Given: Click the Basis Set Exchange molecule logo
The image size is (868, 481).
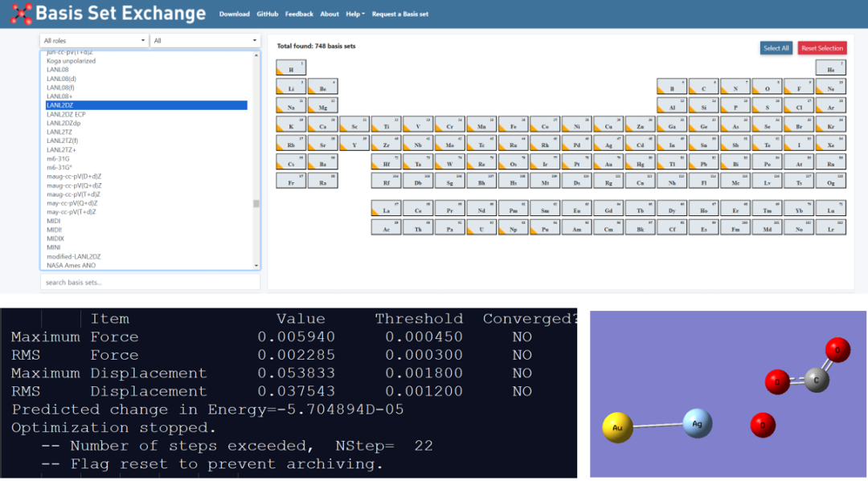Looking at the screenshot, I should coord(22,14).
